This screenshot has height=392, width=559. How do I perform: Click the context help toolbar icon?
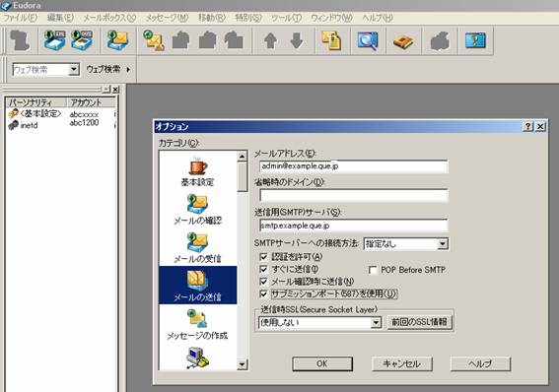[475, 40]
